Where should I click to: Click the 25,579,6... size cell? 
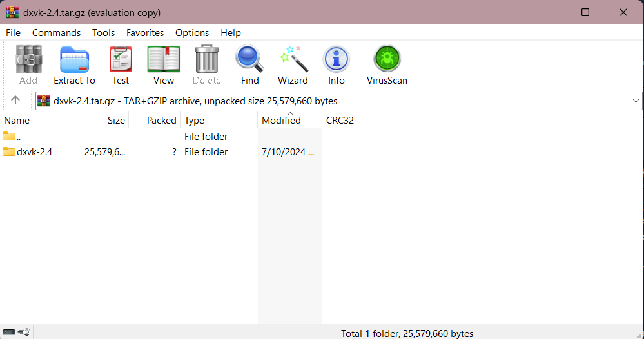(104, 152)
